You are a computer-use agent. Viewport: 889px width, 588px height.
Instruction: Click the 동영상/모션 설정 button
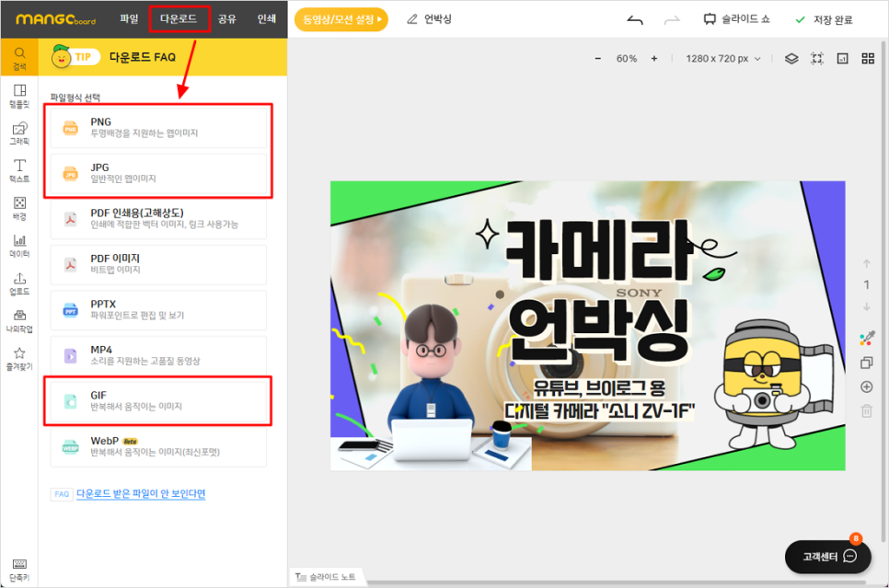(341, 19)
